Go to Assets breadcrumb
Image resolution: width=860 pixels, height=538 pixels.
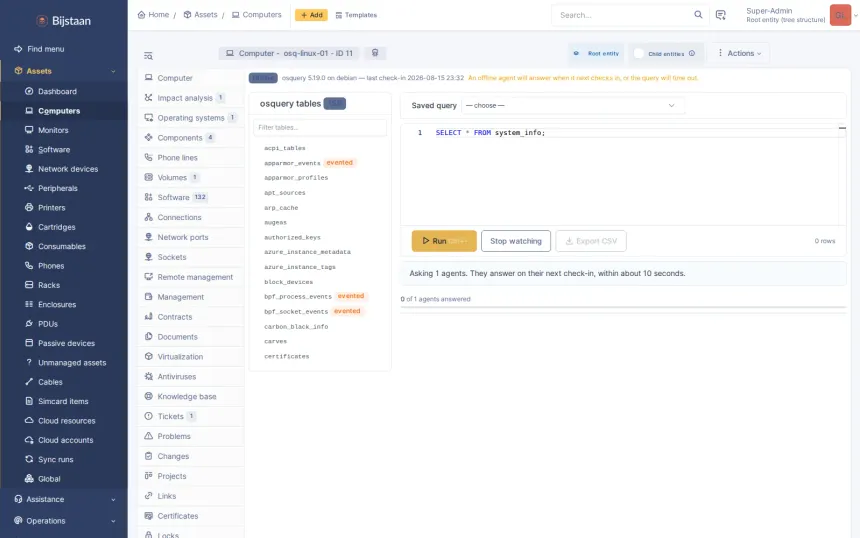201,15
